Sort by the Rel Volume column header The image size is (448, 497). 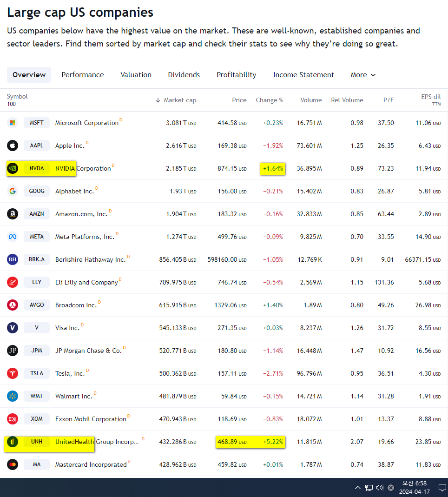click(347, 100)
